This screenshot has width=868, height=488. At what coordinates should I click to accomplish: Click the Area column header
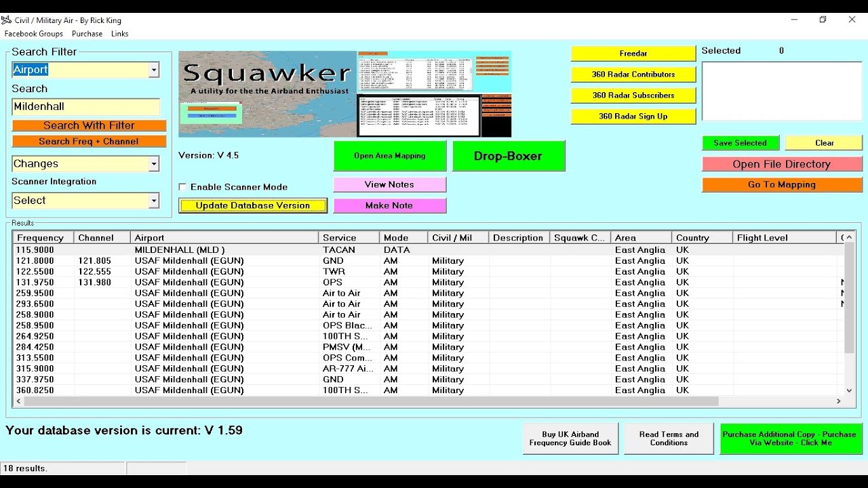coord(642,238)
